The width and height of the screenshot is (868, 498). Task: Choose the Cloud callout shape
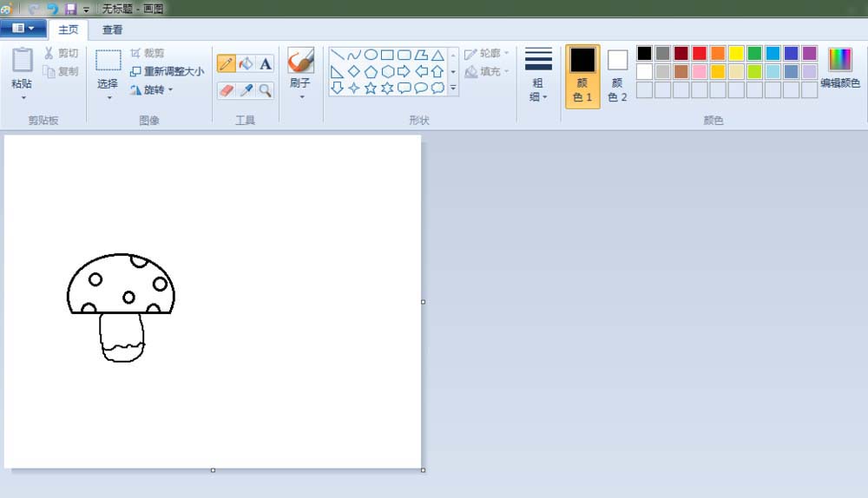pyautogui.click(x=437, y=88)
